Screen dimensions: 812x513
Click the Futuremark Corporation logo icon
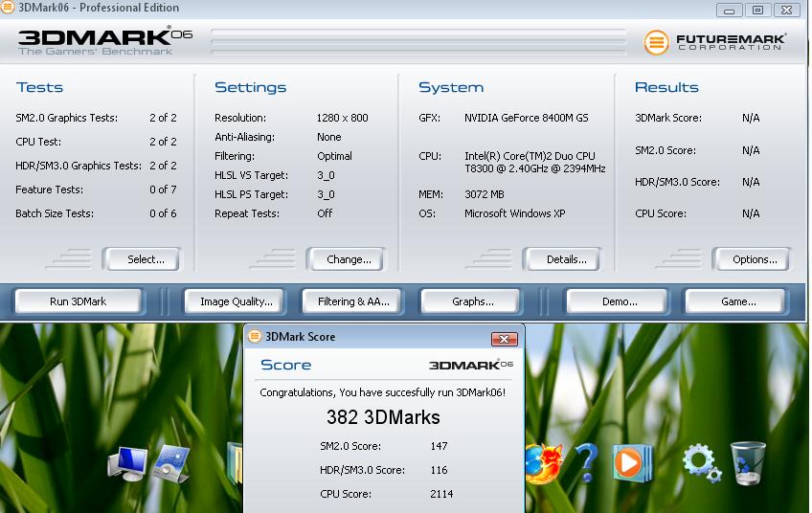656,42
